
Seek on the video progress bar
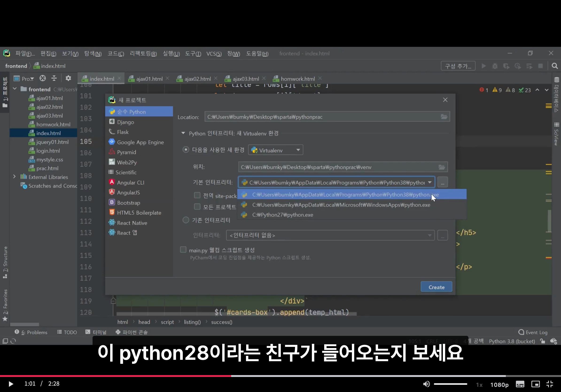click(x=280, y=376)
